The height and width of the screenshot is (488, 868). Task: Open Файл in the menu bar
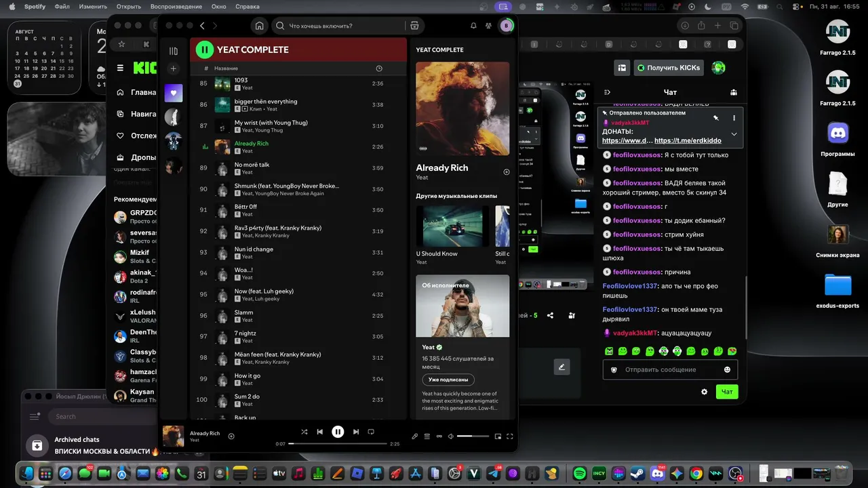point(62,6)
